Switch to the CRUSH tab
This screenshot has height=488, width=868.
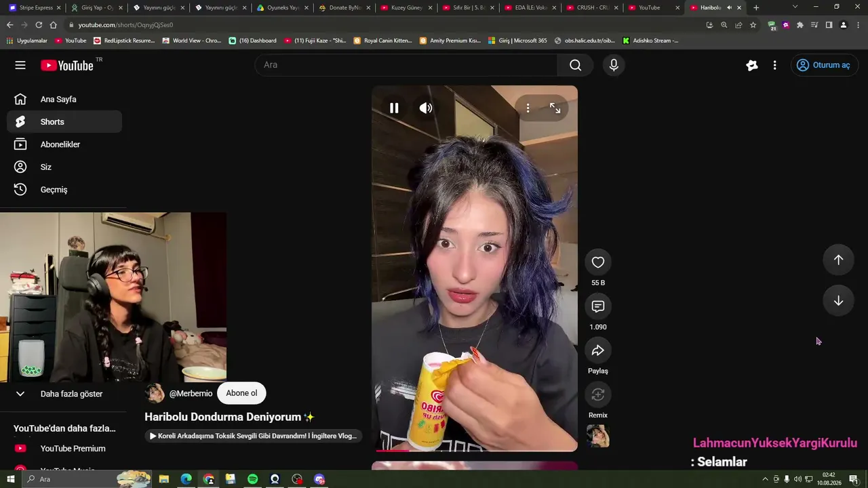click(591, 7)
